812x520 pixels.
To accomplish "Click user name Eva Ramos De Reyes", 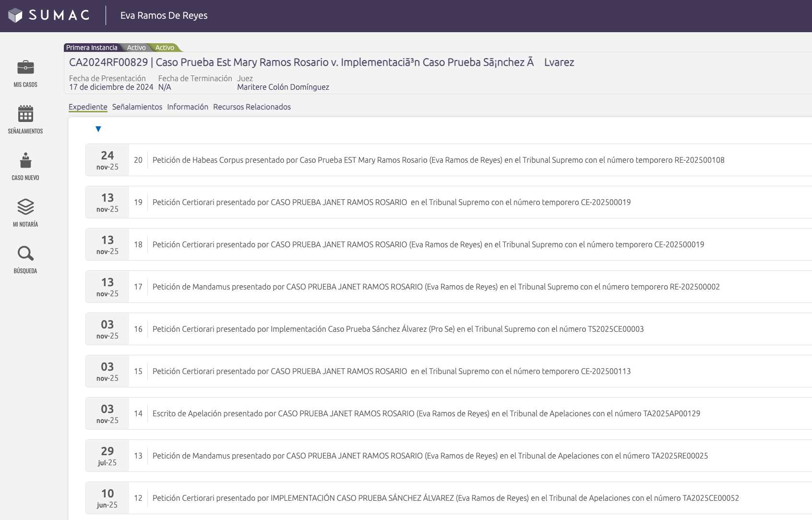I will [164, 15].
